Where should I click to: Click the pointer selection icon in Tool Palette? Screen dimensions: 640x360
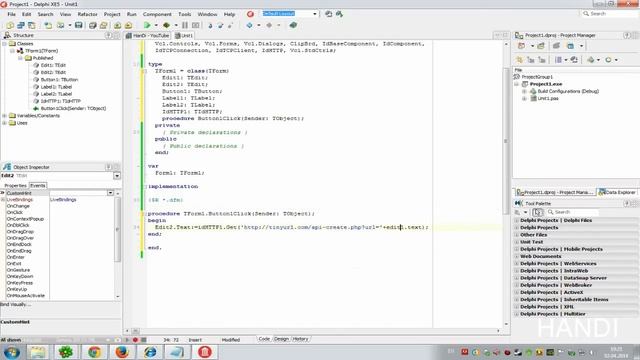[538, 212]
